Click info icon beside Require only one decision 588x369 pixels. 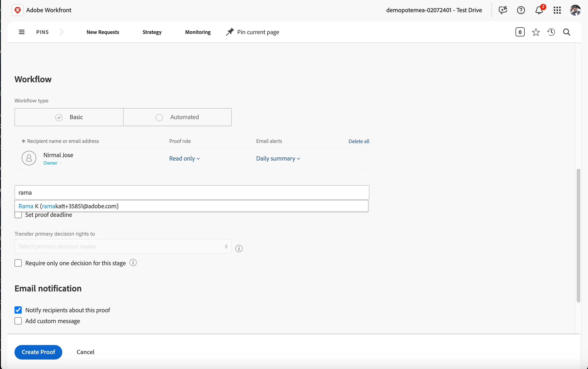pyautogui.click(x=133, y=263)
